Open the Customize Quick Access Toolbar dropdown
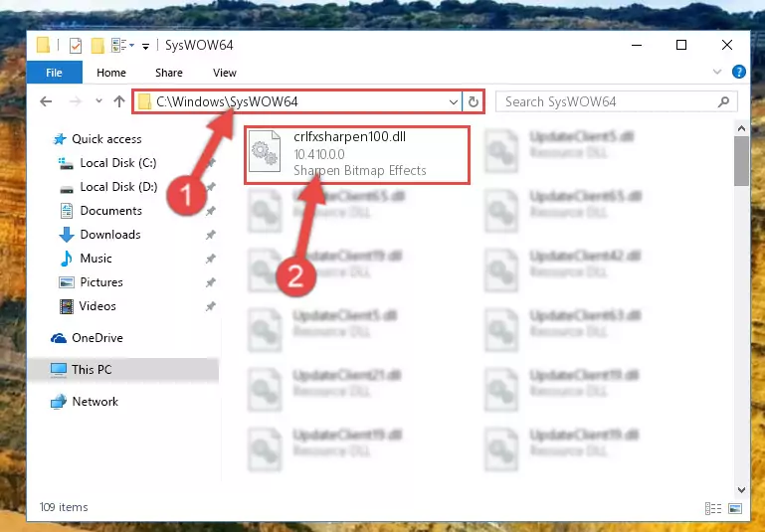765x532 pixels. click(x=145, y=47)
